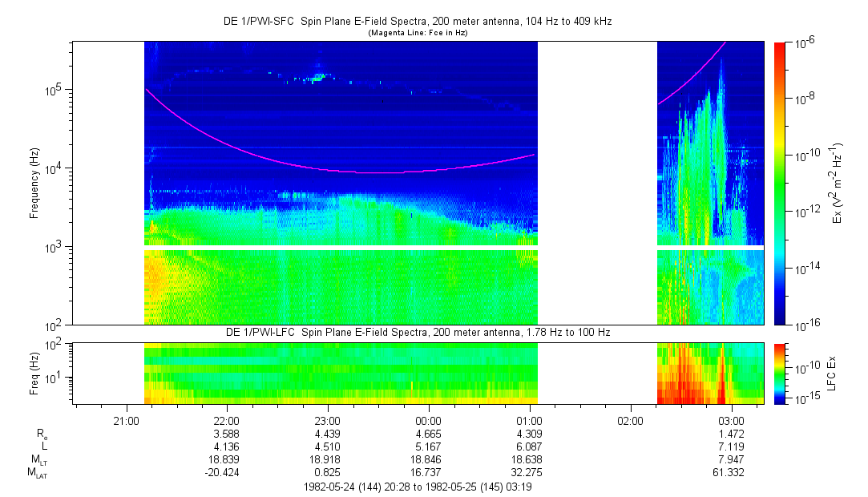
Task: Click the 21:00 time axis tick label
Action: [x=126, y=420]
